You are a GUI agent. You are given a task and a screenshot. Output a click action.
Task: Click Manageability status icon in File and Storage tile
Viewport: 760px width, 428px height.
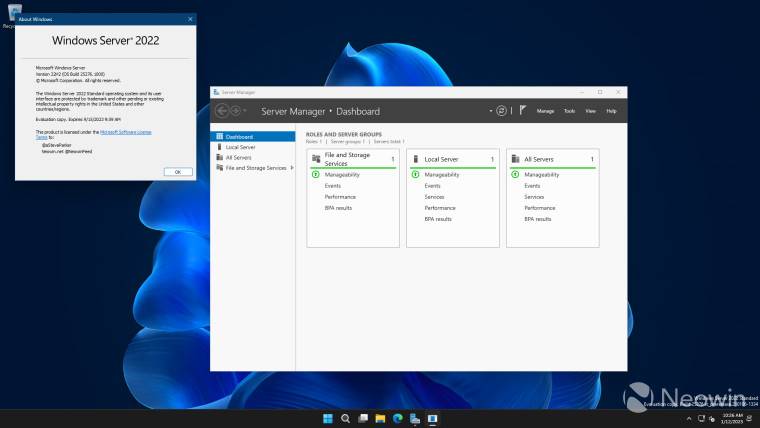click(x=316, y=174)
